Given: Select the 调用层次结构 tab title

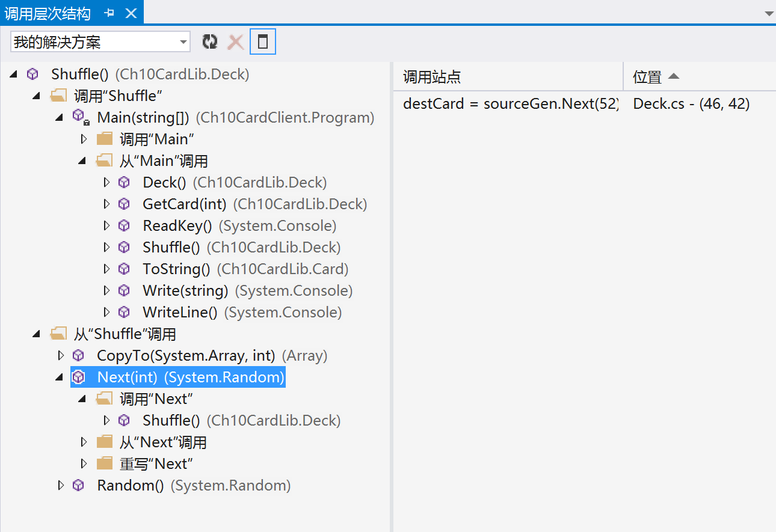Looking at the screenshot, I should tap(48, 13).
